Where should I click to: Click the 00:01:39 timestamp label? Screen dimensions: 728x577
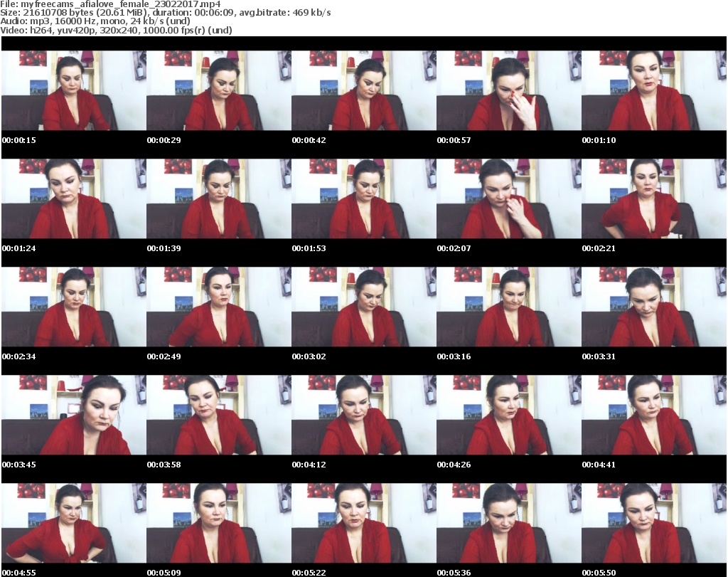click(x=164, y=248)
